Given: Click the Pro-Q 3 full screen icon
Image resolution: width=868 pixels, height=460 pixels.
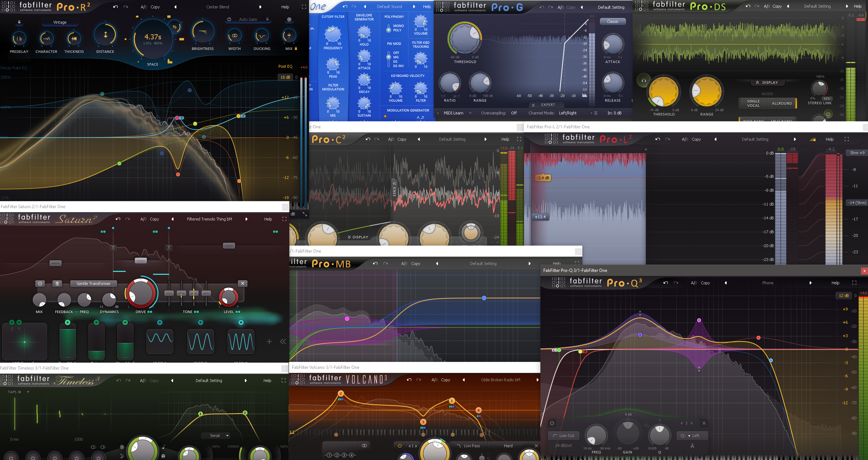Looking at the screenshot, I should [x=854, y=283].
